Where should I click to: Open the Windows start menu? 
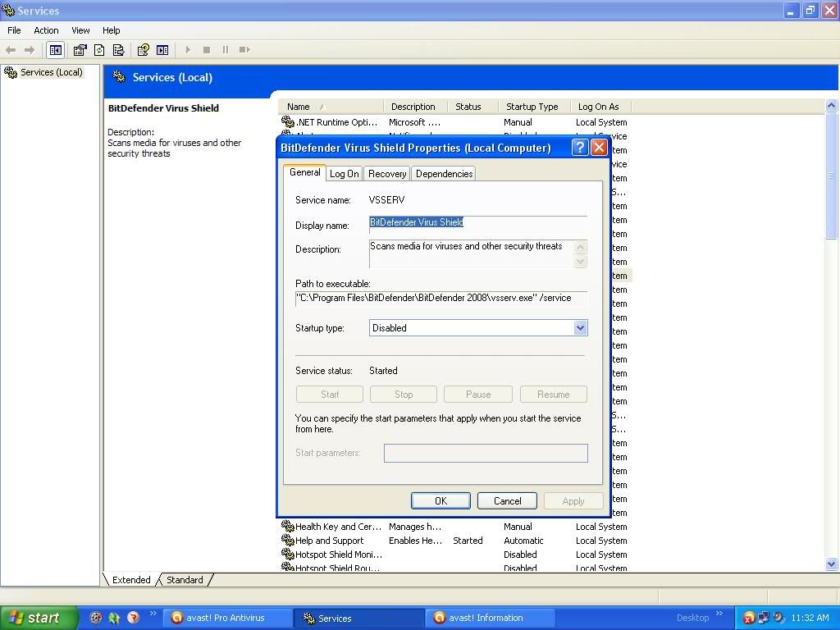(x=38, y=619)
